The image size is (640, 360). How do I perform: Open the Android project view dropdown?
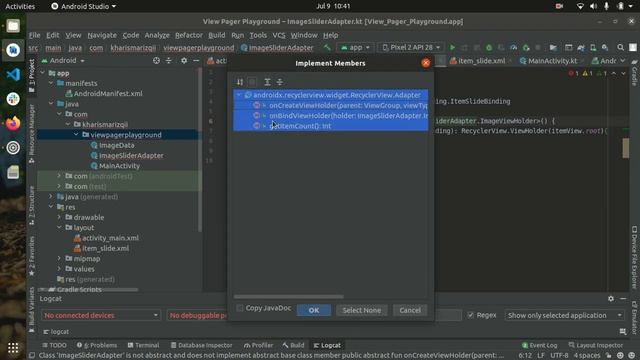(x=63, y=60)
